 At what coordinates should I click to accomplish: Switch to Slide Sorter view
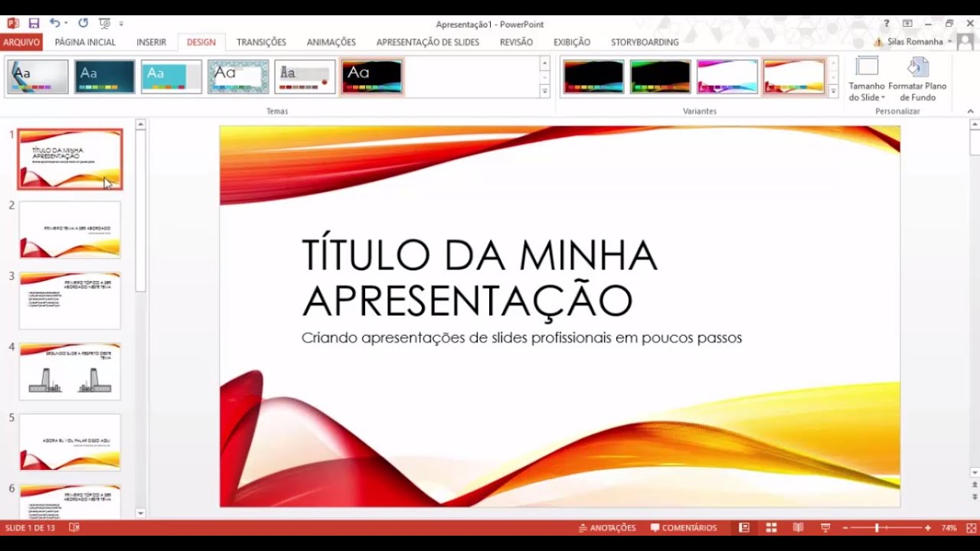coord(771,527)
